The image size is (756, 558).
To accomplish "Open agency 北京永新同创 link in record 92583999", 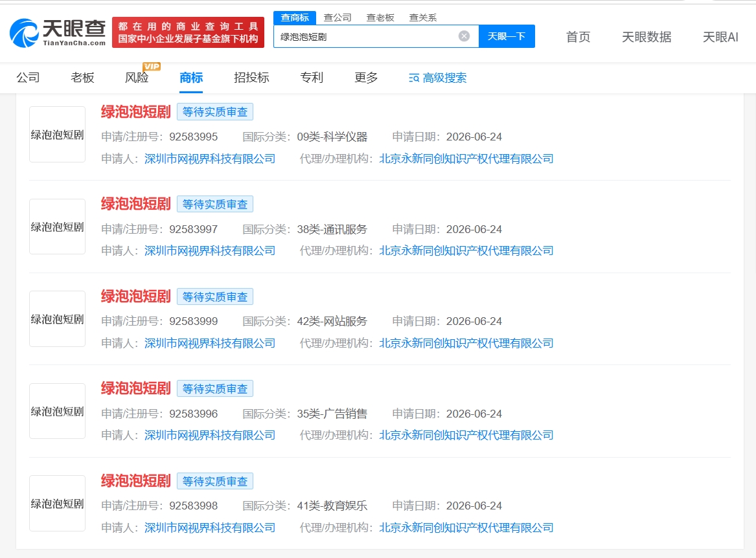I will pos(466,343).
